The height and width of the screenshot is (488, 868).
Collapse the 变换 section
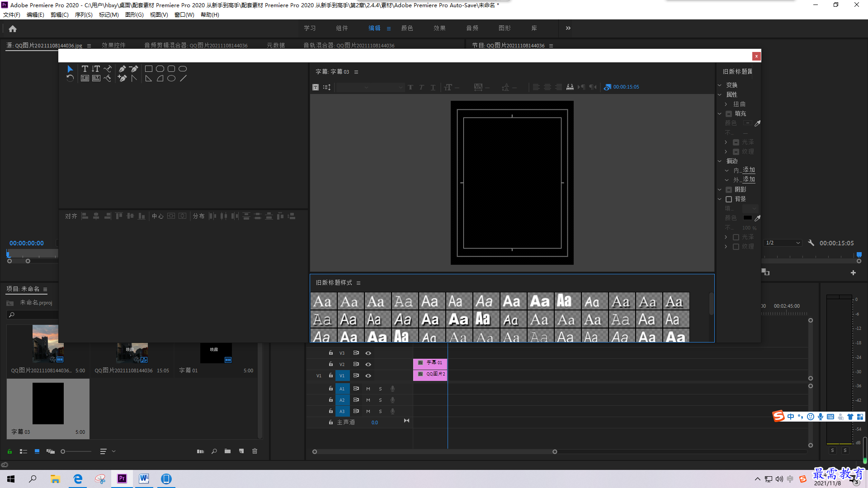pyautogui.click(x=720, y=85)
